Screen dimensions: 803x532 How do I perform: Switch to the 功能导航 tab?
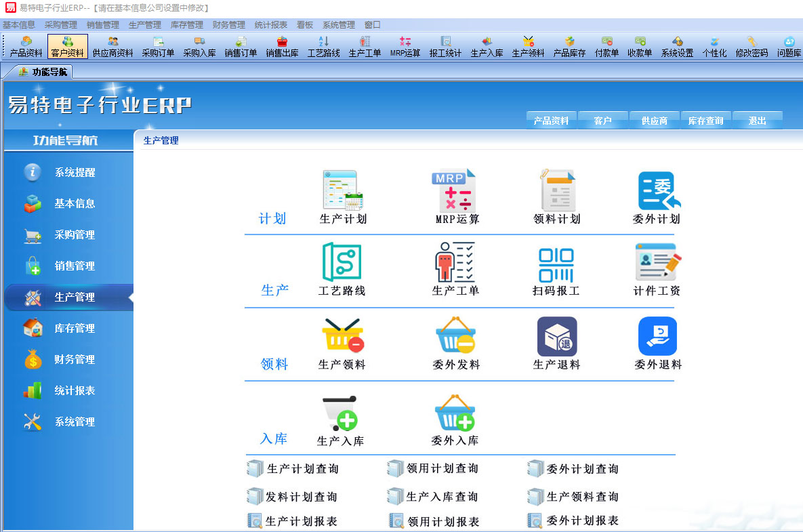tap(43, 72)
